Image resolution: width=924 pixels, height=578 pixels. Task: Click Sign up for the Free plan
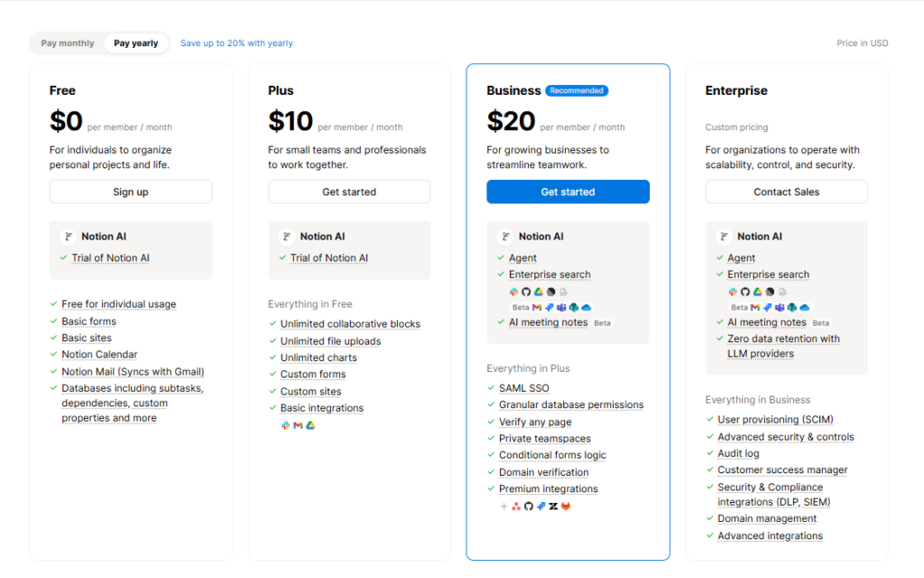coord(131,191)
